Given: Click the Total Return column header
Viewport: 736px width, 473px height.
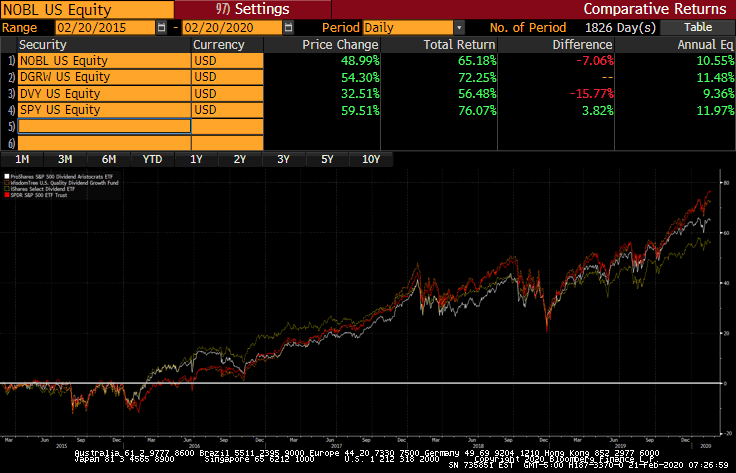Looking at the screenshot, I should [439, 45].
